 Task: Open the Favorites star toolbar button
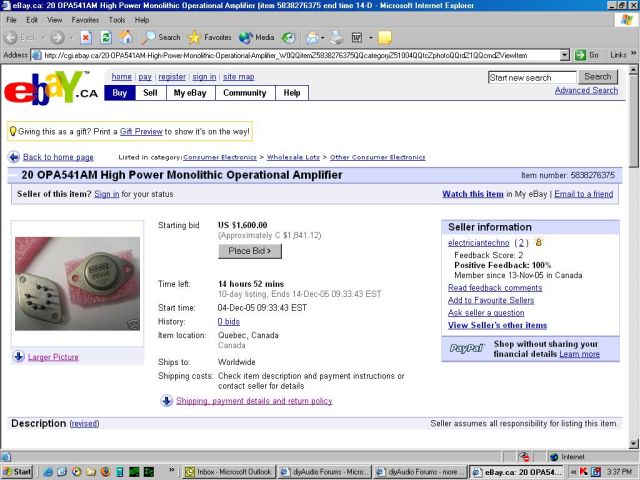pos(209,38)
